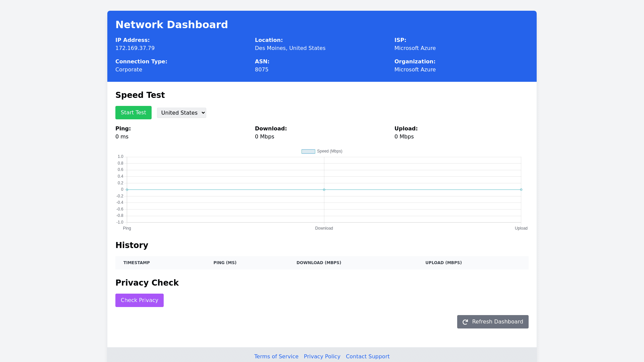Click the Ping data point on chart
Image resolution: width=644 pixels, height=362 pixels.
click(x=127, y=190)
